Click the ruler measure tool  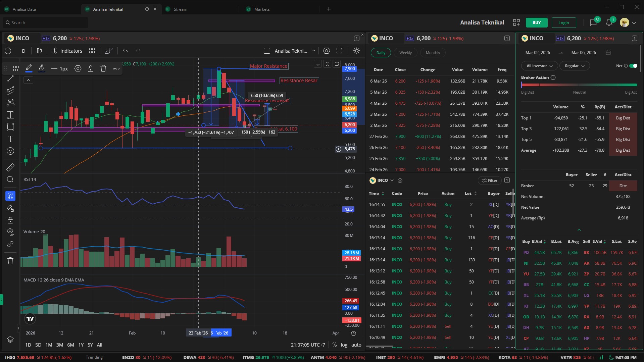click(10, 167)
